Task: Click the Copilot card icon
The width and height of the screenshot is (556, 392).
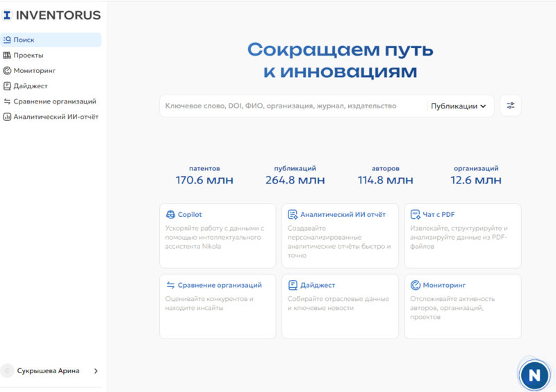Action: point(170,215)
